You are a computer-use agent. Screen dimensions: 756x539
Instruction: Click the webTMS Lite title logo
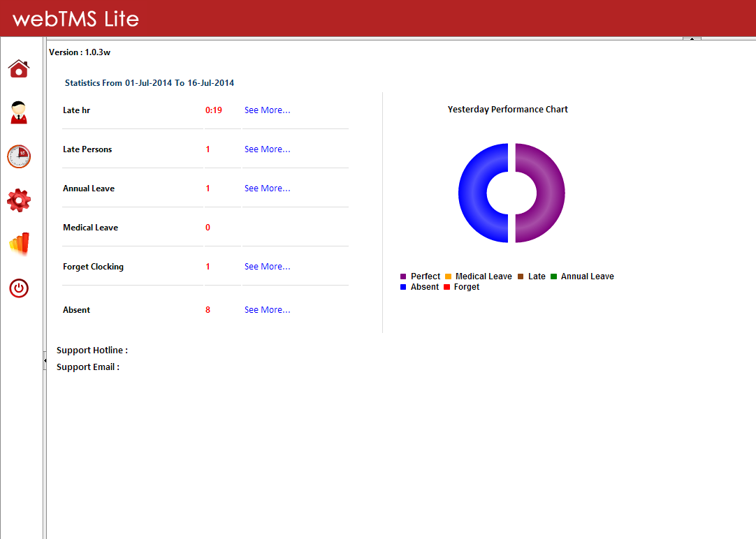(x=75, y=19)
